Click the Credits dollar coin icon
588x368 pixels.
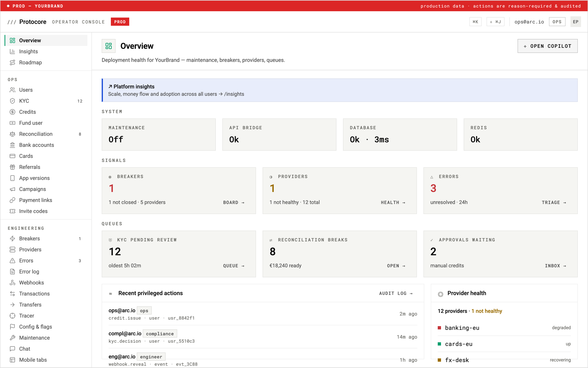tap(12, 112)
